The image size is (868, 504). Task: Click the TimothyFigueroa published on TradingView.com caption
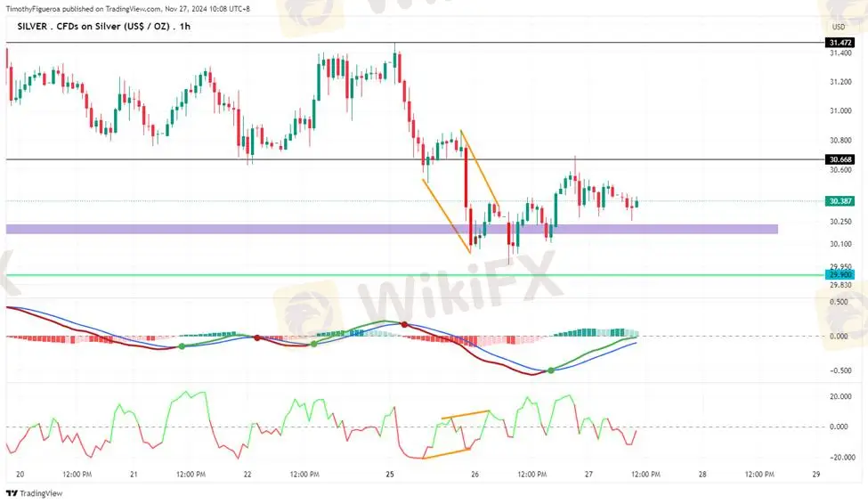click(128, 9)
